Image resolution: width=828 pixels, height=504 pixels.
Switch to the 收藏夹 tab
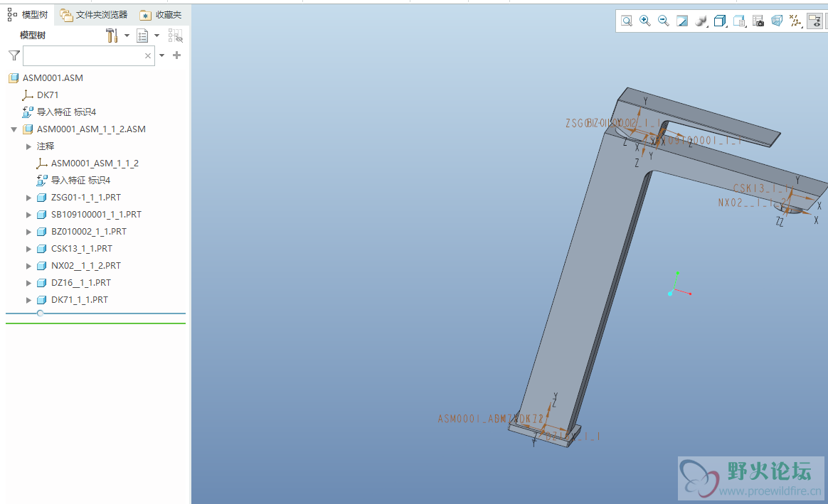161,15
